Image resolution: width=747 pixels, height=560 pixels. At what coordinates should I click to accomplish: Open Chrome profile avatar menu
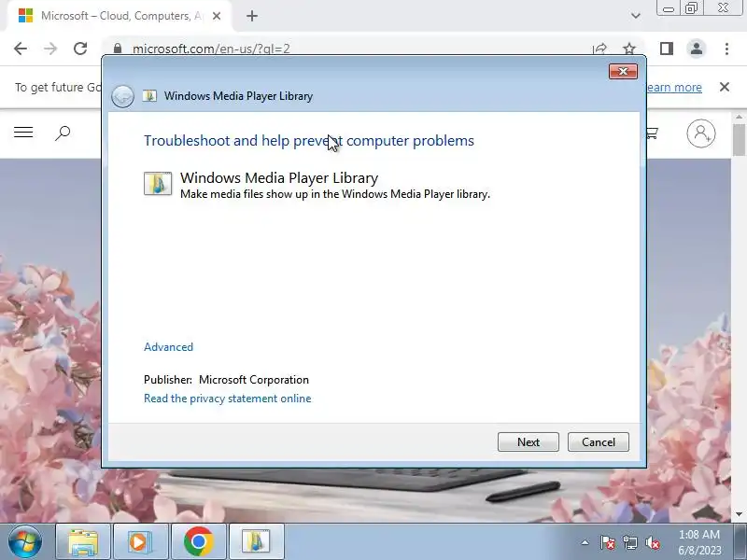point(696,49)
